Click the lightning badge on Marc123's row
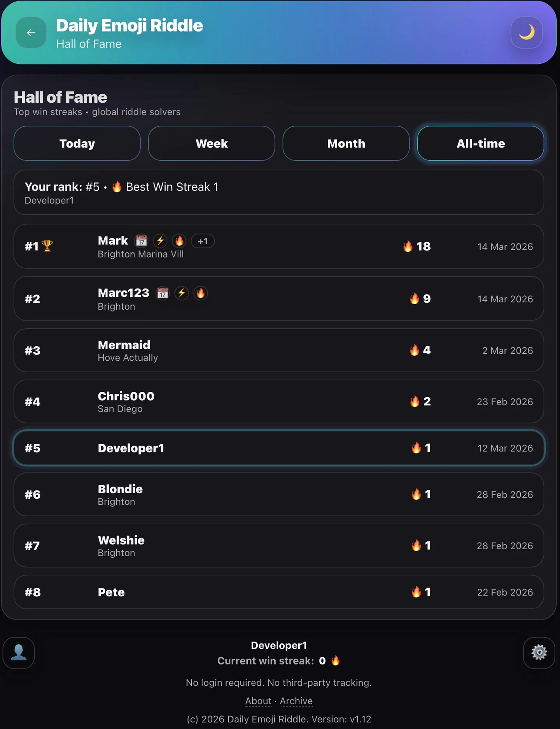Viewport: 560px width, 729px height. 181,293
